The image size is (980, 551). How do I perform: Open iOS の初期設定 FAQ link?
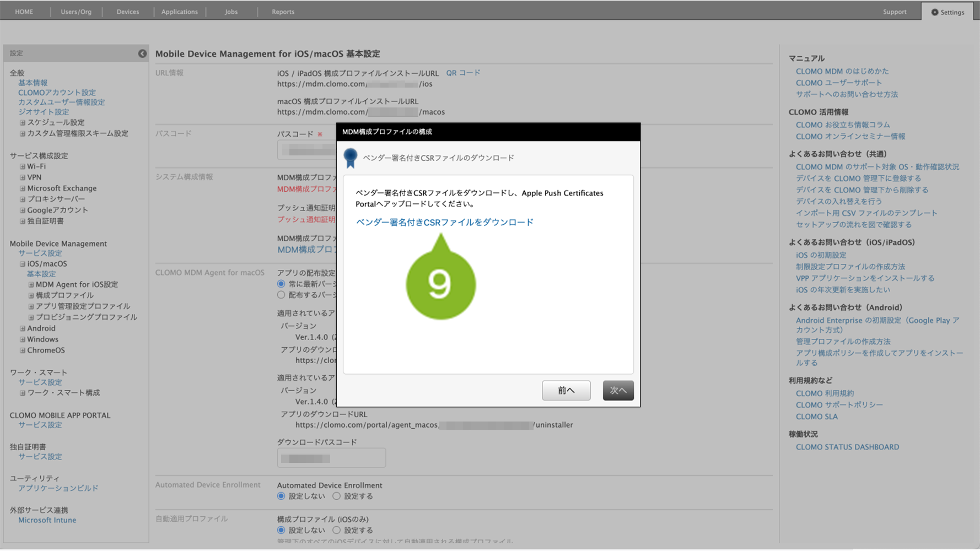tap(821, 255)
